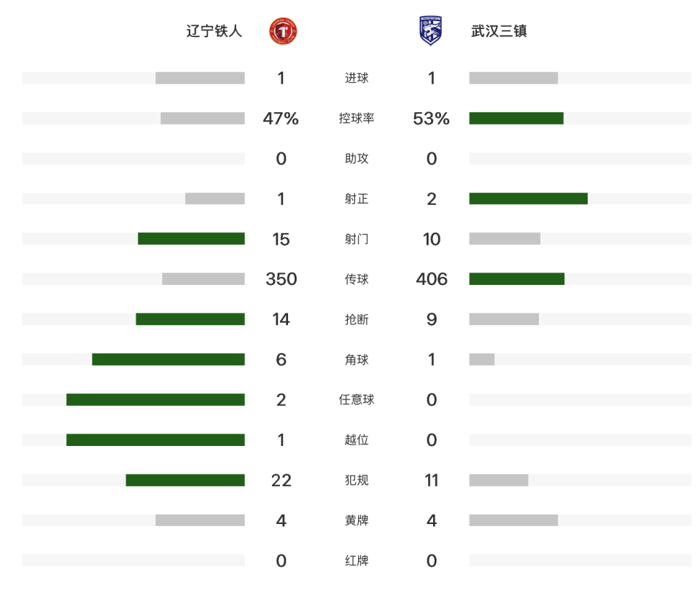This screenshot has height=599, width=700.
Task: Select the 任意球 stat label
Action: tap(357, 399)
